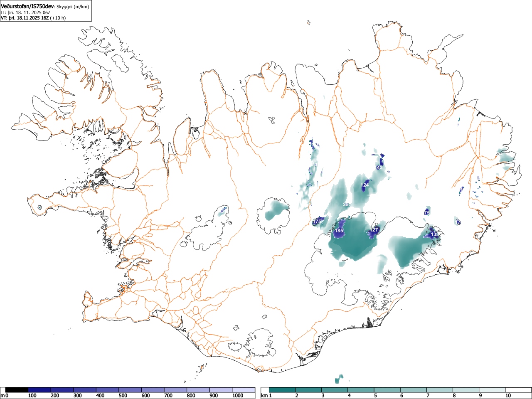Click the '2' tick label on the km scale

297,396
